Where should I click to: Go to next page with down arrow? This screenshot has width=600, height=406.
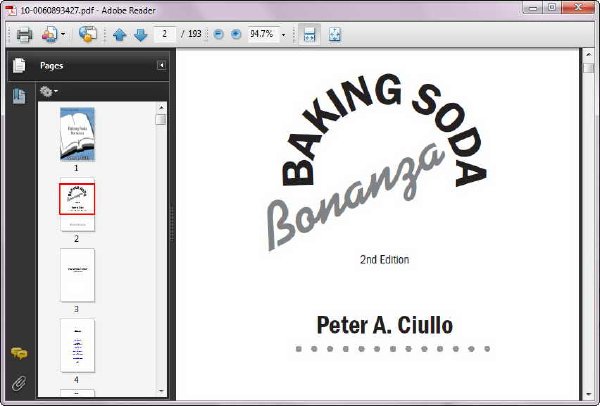(141, 35)
